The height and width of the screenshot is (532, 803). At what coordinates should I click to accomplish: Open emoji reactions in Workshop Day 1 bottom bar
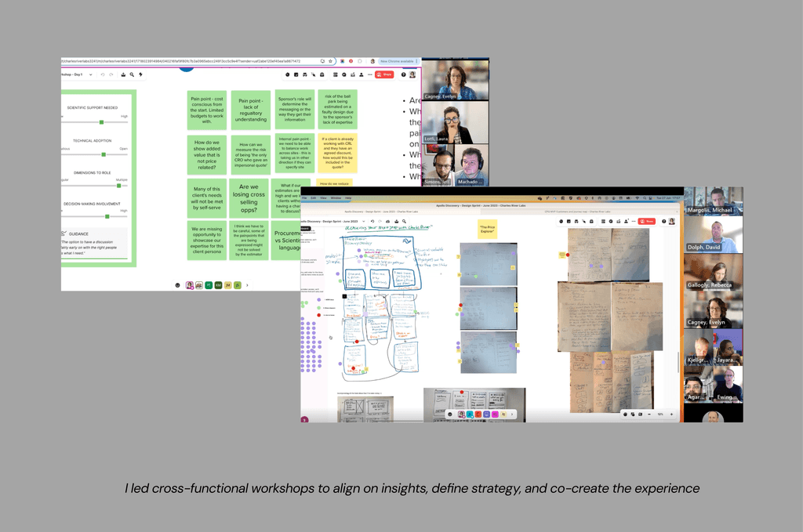point(178,285)
